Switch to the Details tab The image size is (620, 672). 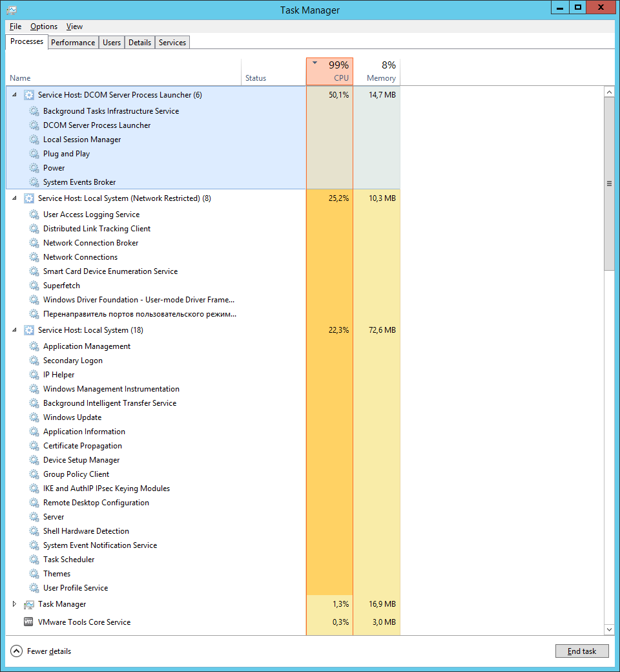point(139,43)
